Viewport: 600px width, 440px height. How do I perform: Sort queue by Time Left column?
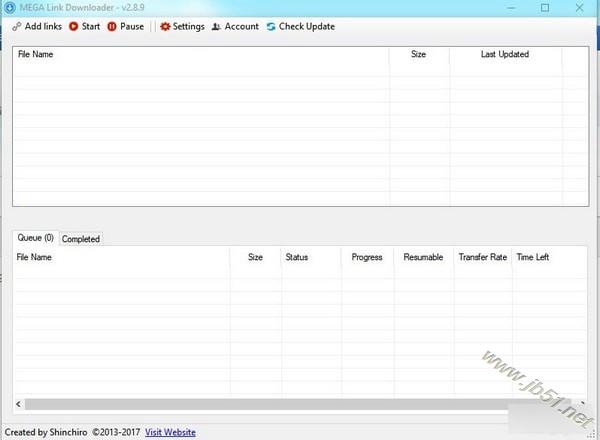533,257
